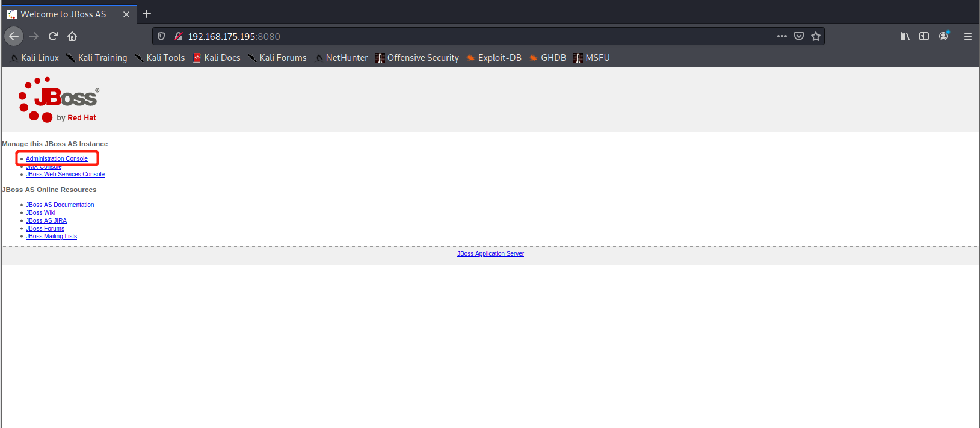The image size is (980, 428).
Task: Bookmark this page with the star
Action: (x=816, y=36)
